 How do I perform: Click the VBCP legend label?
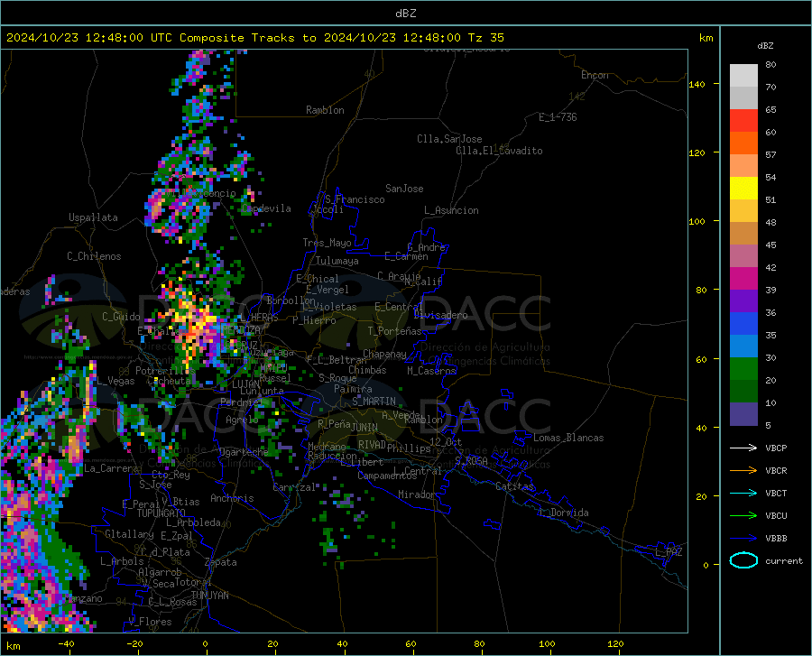[x=776, y=448]
